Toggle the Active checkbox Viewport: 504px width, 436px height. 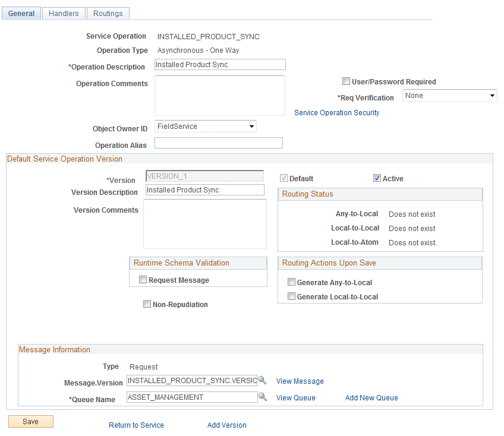[377, 178]
